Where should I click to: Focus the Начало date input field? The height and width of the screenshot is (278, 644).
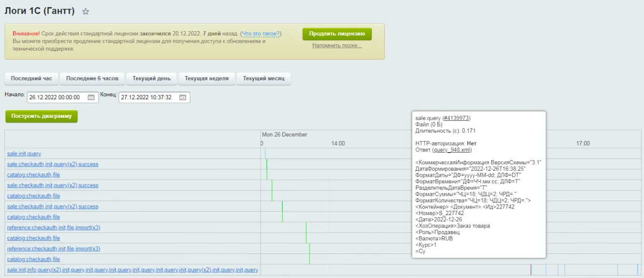(x=55, y=98)
